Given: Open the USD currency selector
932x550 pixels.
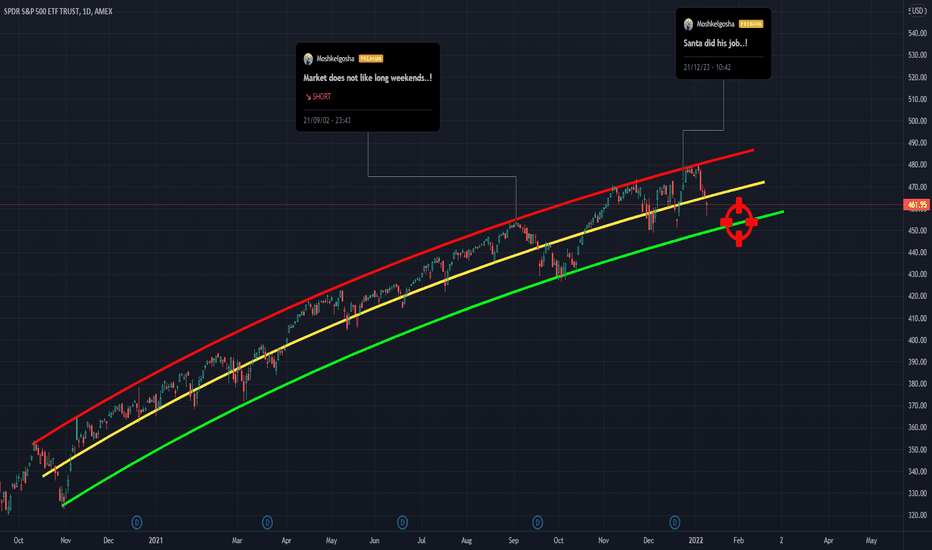Looking at the screenshot, I should tap(918, 11).
